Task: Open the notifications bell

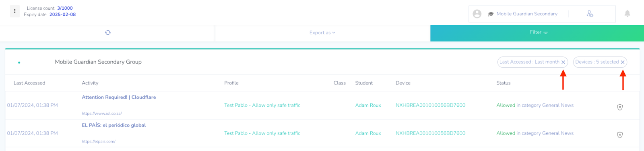Action: (x=627, y=14)
